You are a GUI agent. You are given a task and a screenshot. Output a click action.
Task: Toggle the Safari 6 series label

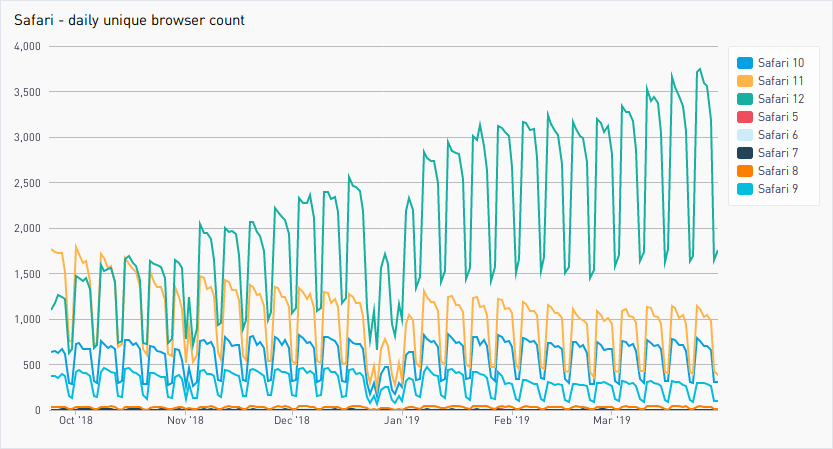click(778, 135)
